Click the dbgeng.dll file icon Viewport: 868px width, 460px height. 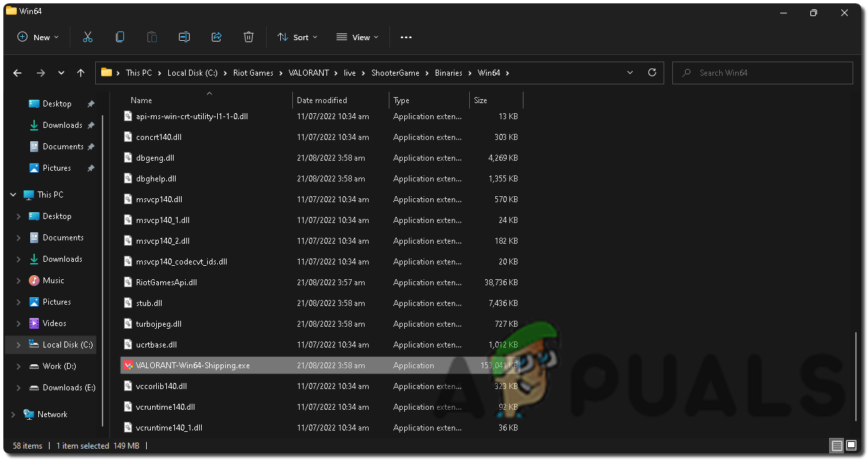[x=129, y=158]
